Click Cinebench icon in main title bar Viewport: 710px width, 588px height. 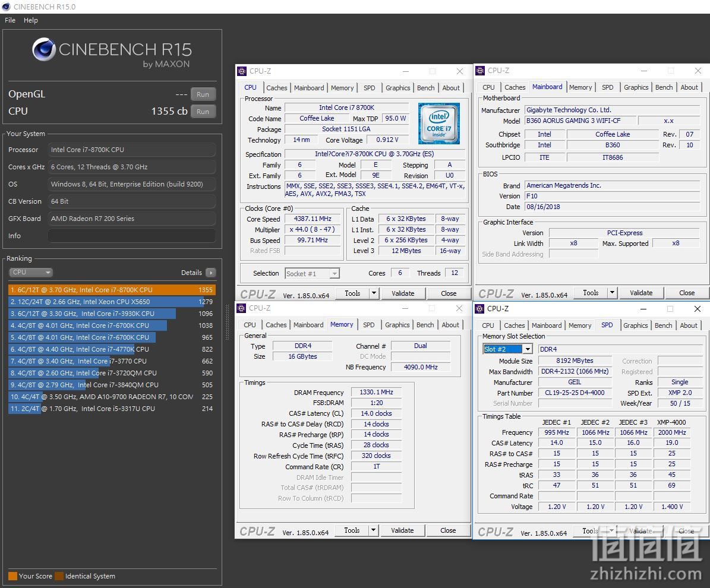pos(7,7)
